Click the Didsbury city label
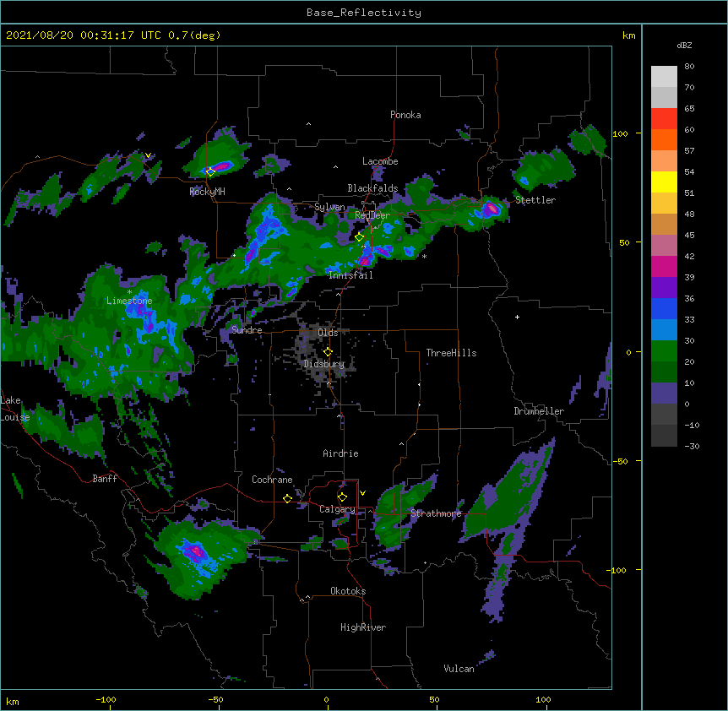The height and width of the screenshot is (711, 728). pos(324,364)
